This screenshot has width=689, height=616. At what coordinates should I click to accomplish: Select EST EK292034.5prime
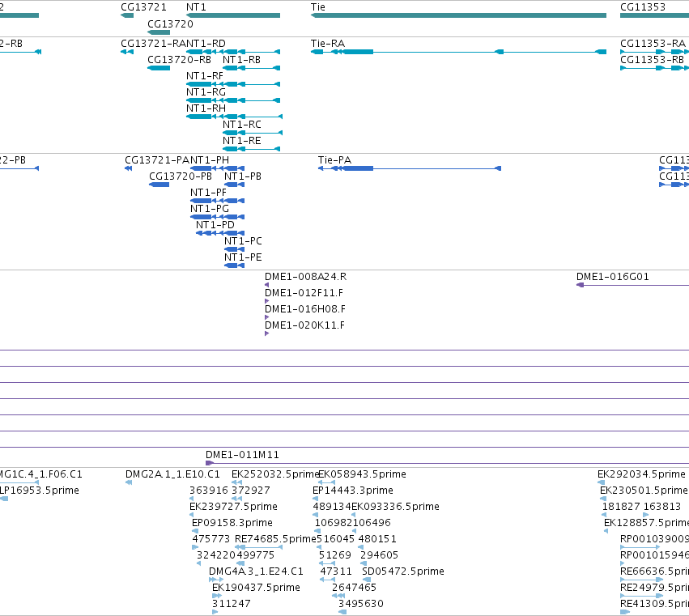(601, 482)
